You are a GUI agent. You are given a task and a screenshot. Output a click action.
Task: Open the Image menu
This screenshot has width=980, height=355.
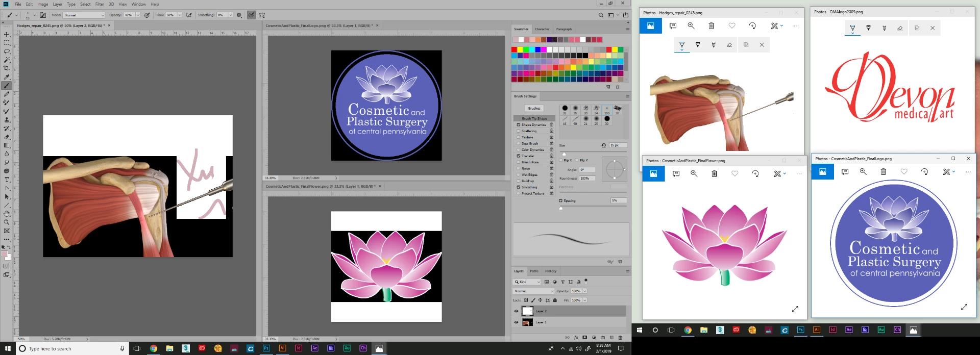pos(43,4)
